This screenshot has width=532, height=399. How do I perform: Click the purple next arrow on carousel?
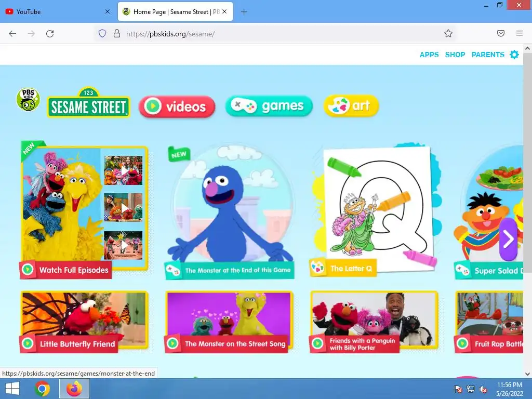508,240
